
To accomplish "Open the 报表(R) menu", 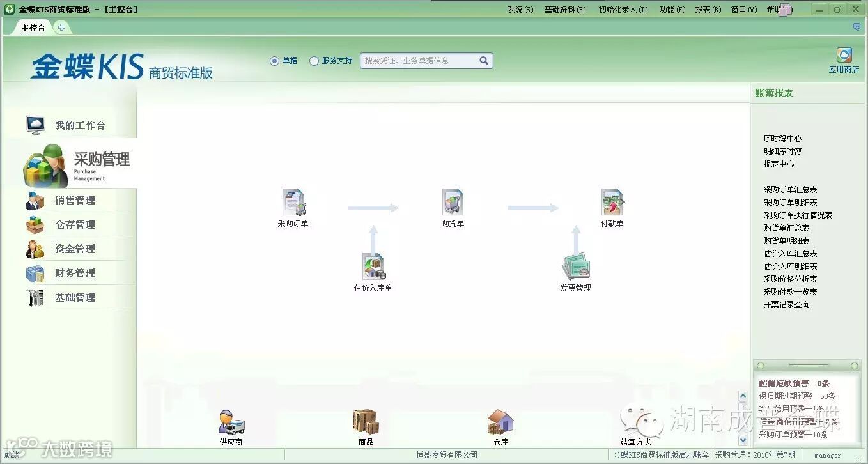I will [708, 10].
